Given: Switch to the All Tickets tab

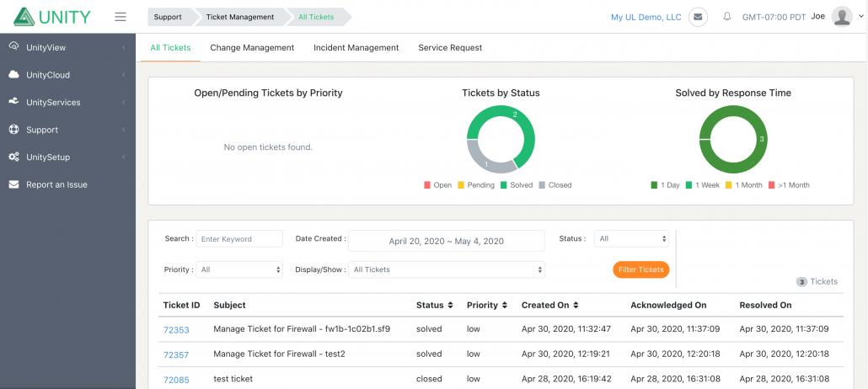Looking at the screenshot, I should coord(170,48).
